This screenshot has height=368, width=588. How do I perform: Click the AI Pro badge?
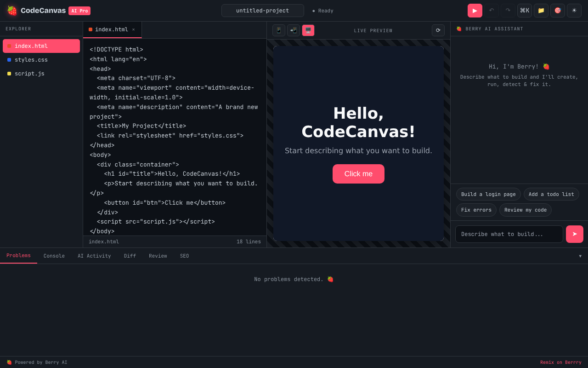79,11
